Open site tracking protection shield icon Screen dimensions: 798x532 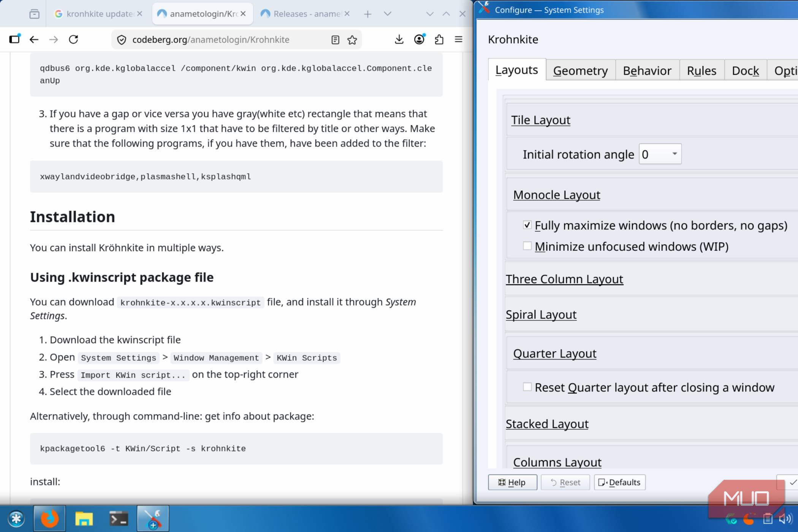(x=122, y=40)
